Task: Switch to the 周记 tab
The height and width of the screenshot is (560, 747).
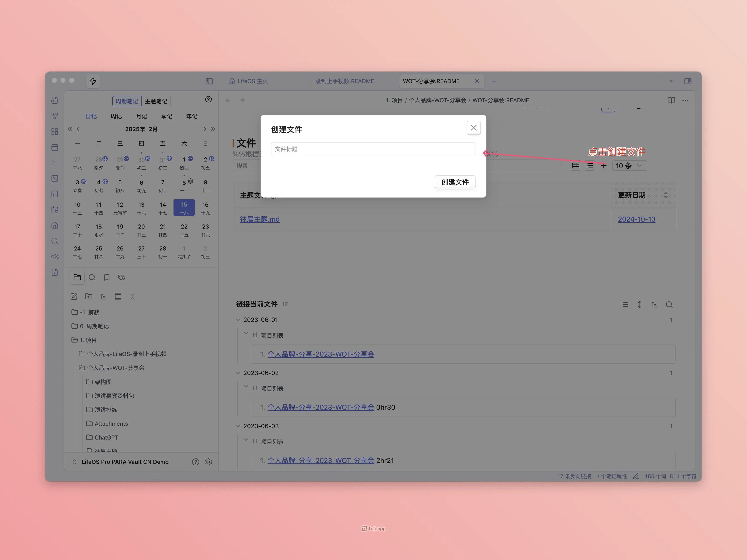Action: (116, 116)
